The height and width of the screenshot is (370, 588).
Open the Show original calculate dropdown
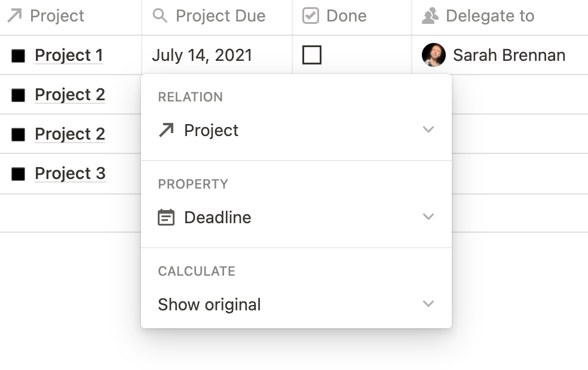296,304
